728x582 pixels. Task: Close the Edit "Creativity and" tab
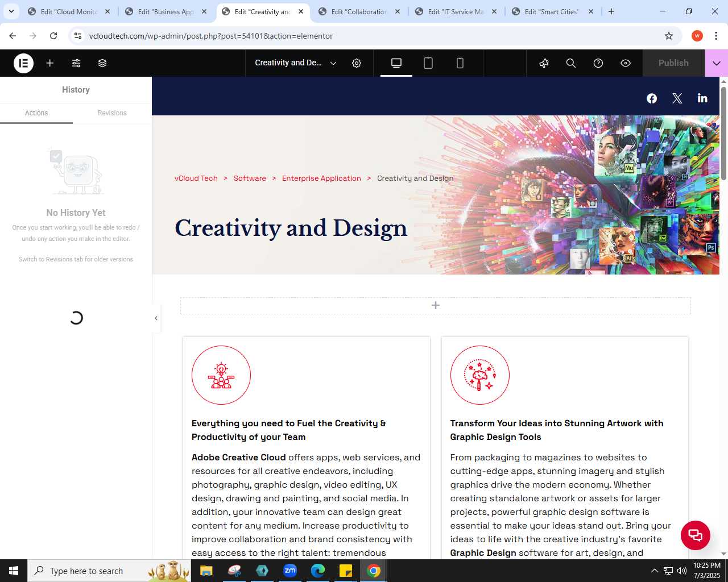[301, 11]
